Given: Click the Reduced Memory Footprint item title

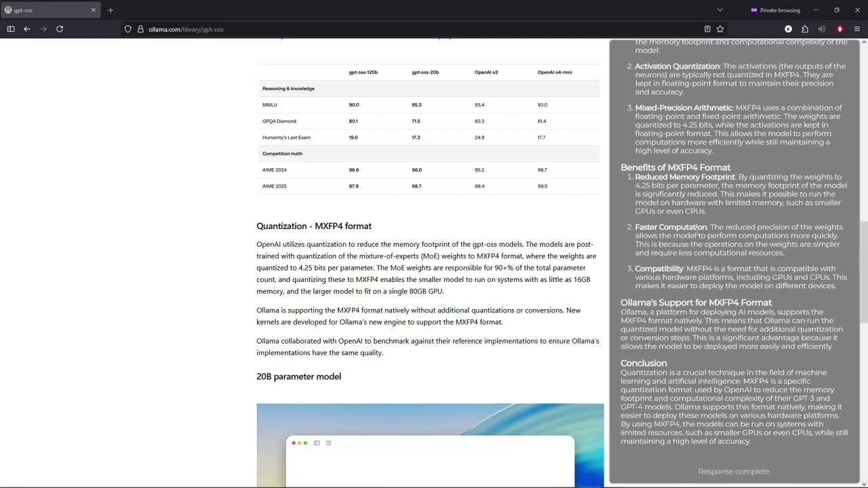Looking at the screenshot, I should pos(685,177).
